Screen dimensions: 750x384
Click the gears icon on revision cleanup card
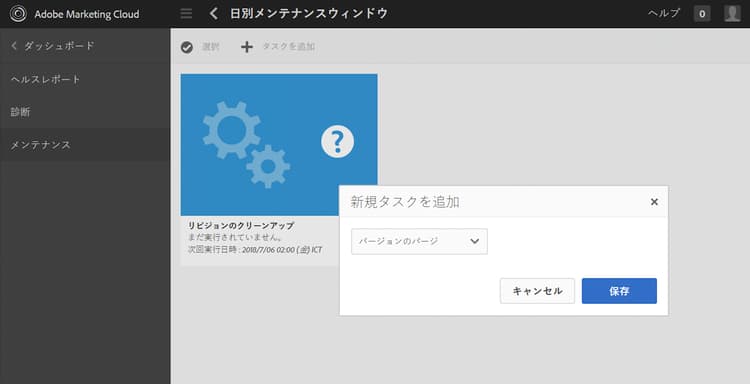tap(246, 143)
